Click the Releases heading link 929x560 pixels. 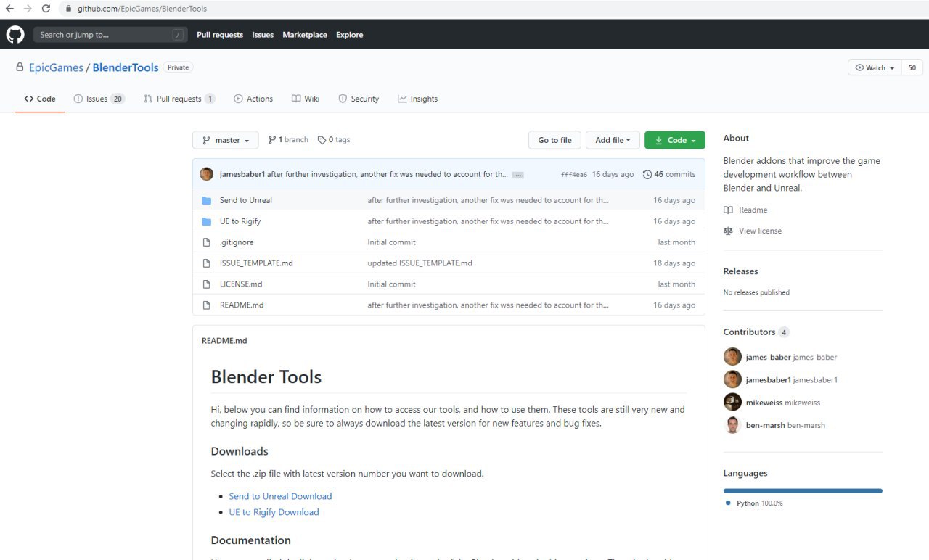pos(740,271)
